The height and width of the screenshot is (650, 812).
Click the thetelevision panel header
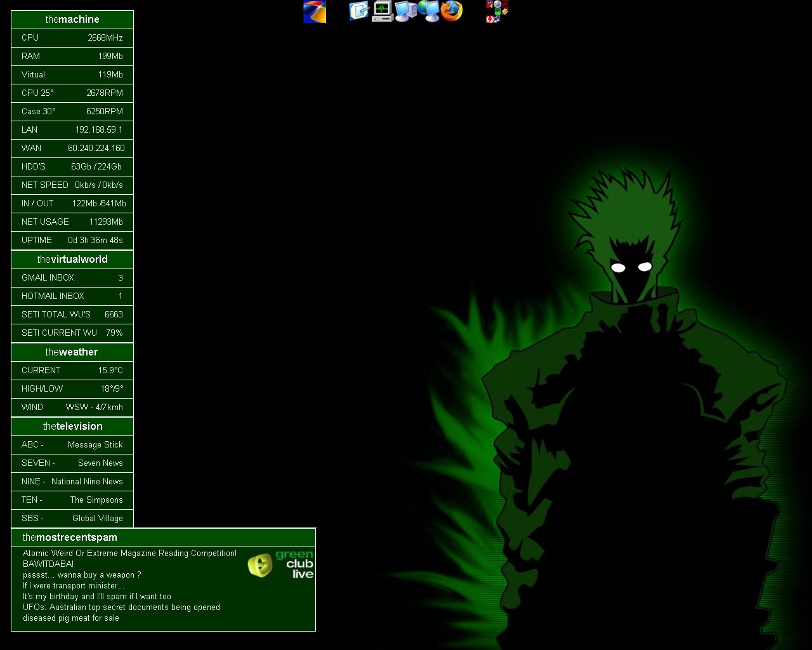coord(72,427)
